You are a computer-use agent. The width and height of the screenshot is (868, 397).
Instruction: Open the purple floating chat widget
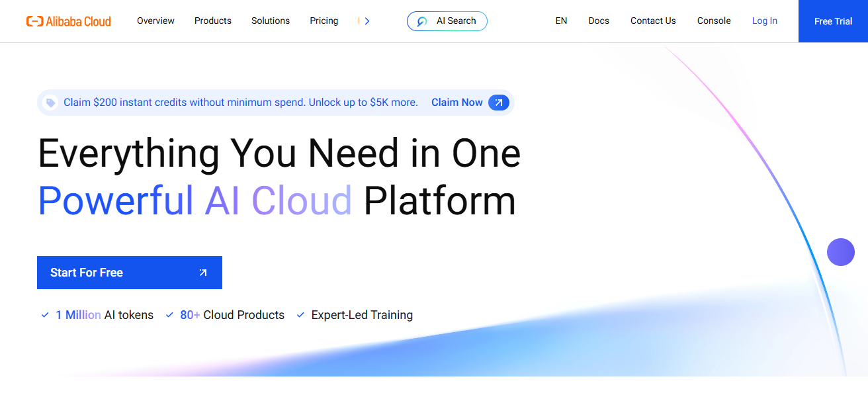click(x=841, y=252)
